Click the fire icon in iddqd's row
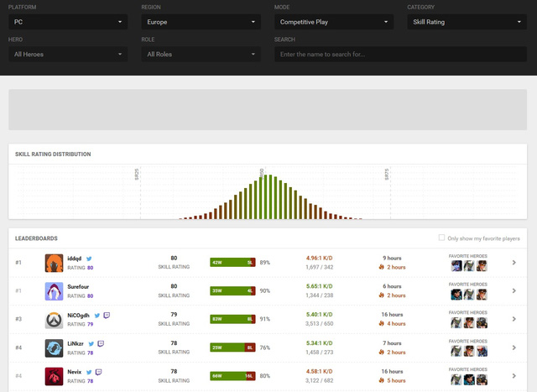 pyautogui.click(x=382, y=267)
